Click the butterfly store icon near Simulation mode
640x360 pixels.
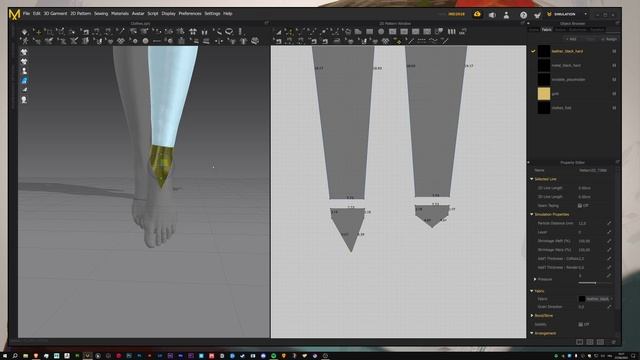click(537, 15)
